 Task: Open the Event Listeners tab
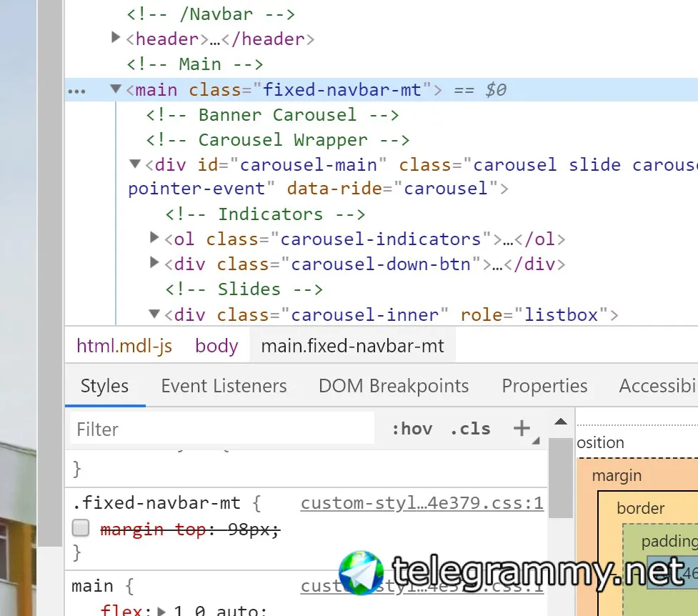click(224, 386)
